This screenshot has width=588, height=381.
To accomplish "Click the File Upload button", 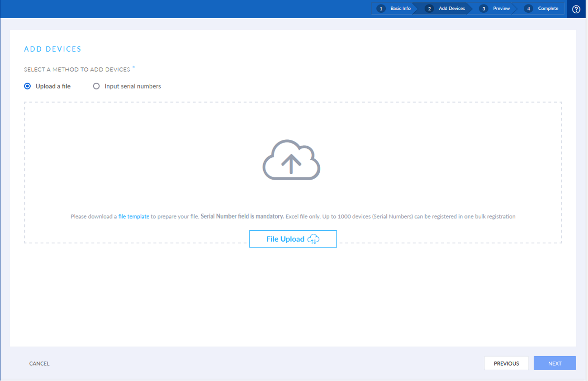I will coord(293,239).
